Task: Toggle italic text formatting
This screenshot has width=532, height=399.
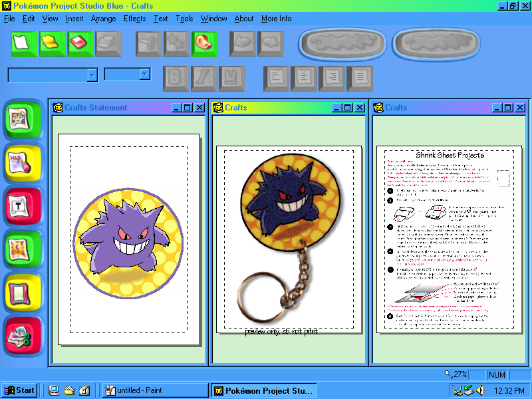Action: tap(202, 75)
